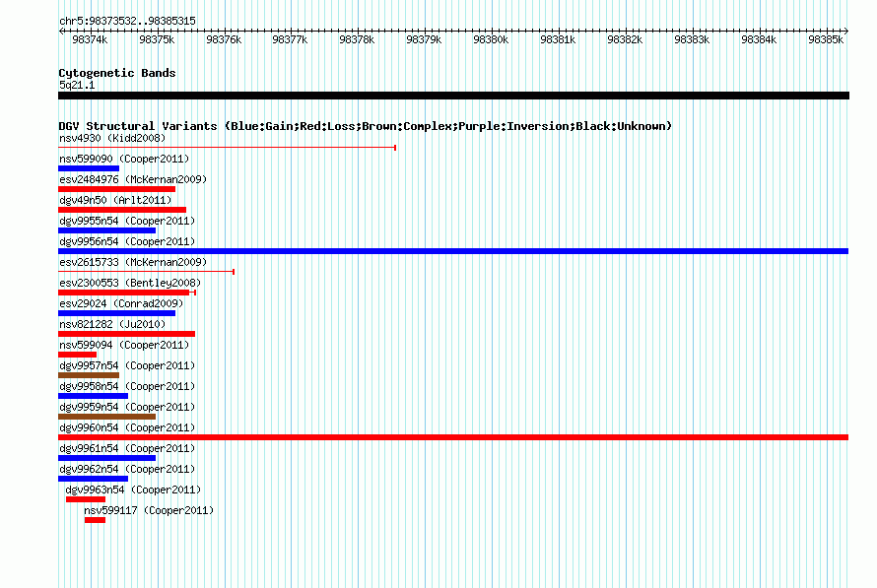Click the black 5q21.1 cytogenetic band
The width and height of the screenshot is (877, 588).
(453, 96)
